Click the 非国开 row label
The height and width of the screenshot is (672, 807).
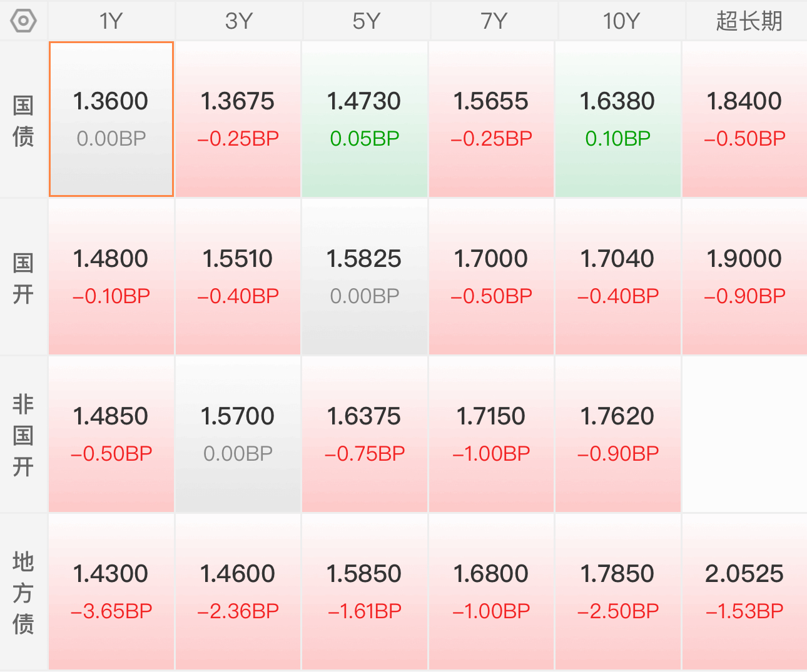23,435
